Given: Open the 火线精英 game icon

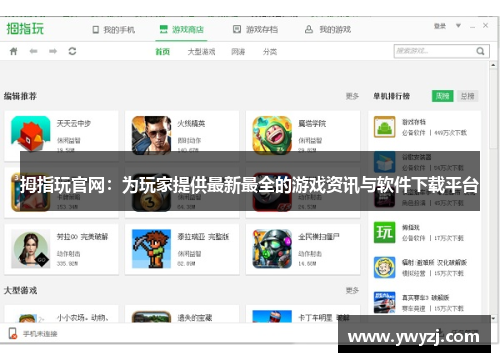Looking at the screenshot, I should click(x=151, y=135).
